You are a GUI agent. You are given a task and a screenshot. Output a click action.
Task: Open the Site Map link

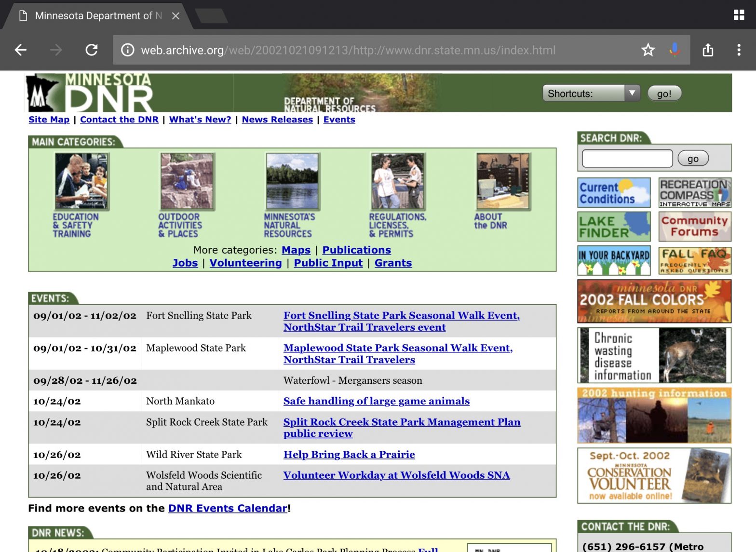[49, 120]
